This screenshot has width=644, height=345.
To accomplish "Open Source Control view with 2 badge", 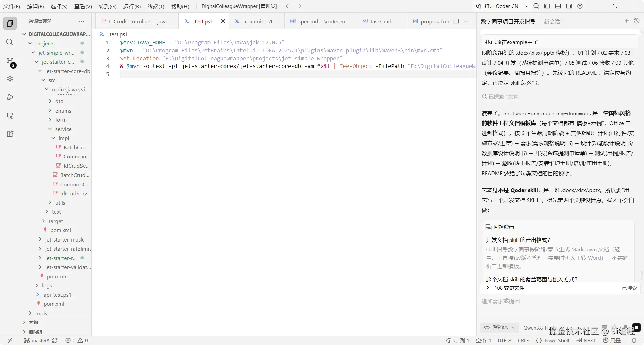I will click(10, 61).
